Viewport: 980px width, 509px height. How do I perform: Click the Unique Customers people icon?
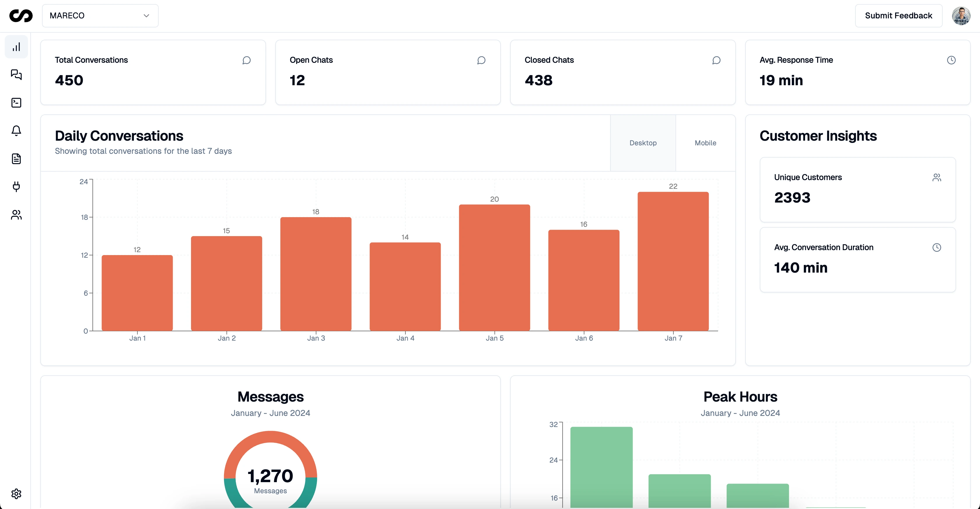point(936,177)
